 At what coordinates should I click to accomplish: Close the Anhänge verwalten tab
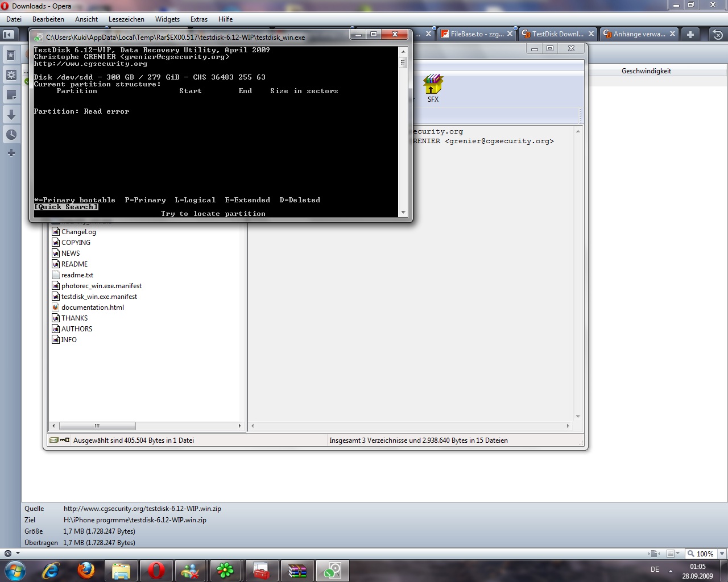[672, 34]
